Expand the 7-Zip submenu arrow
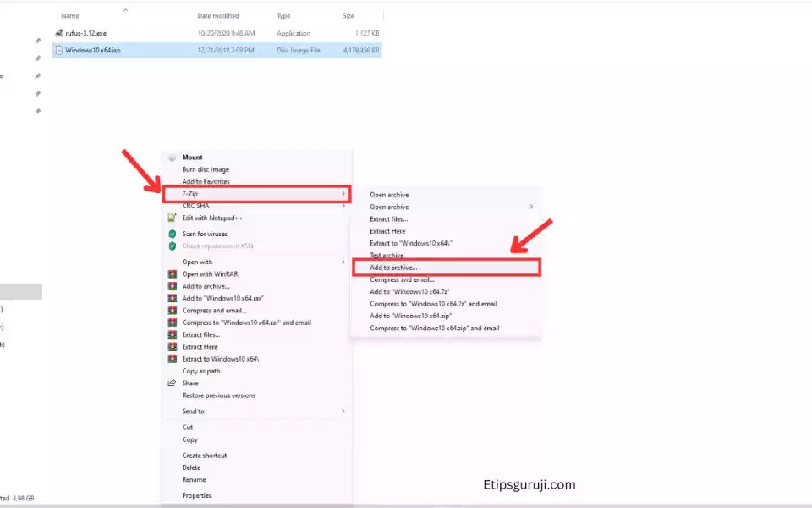This screenshot has width=812, height=508. tap(345, 193)
